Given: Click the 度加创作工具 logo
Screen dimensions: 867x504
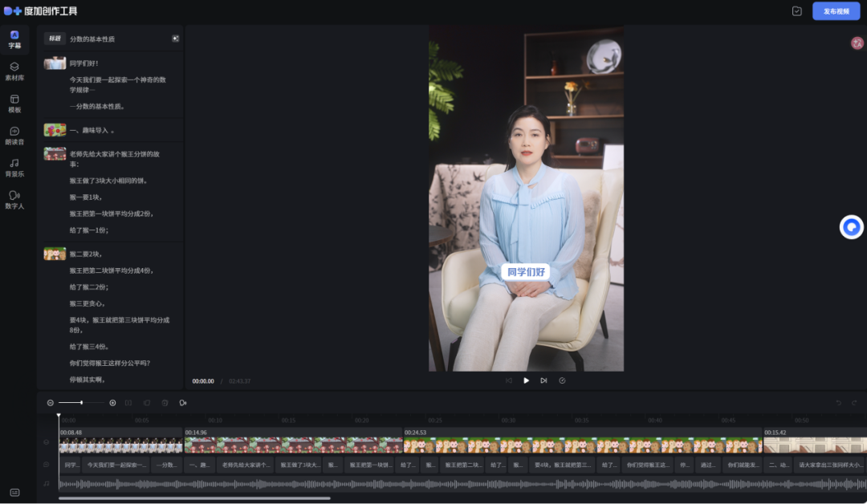Looking at the screenshot, I should [41, 11].
